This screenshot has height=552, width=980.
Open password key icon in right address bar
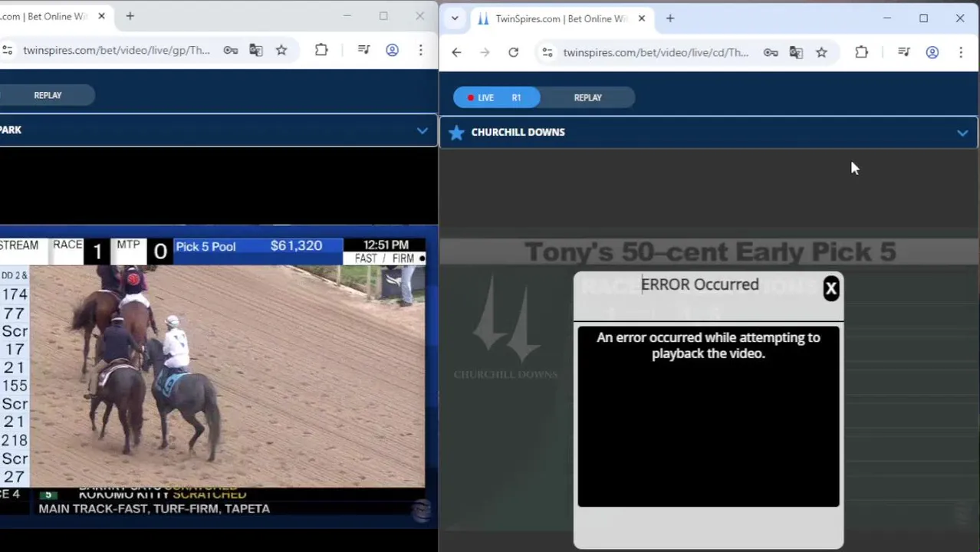771,52
